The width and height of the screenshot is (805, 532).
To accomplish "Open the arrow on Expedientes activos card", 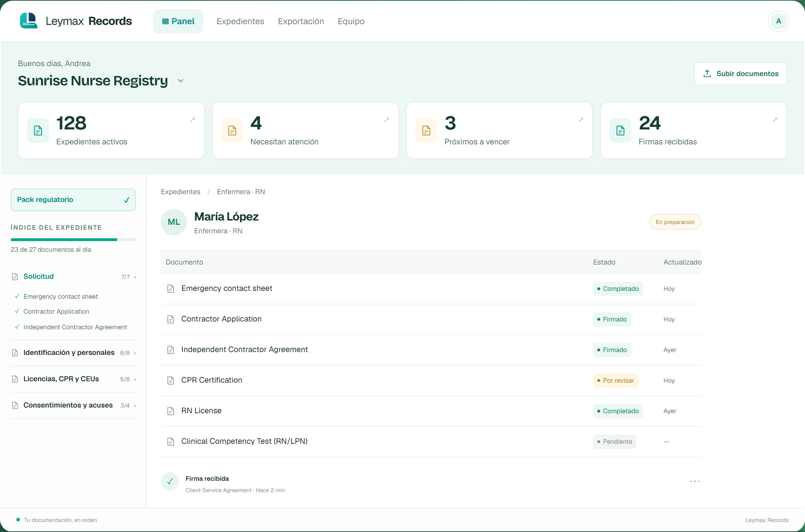I will (x=192, y=120).
